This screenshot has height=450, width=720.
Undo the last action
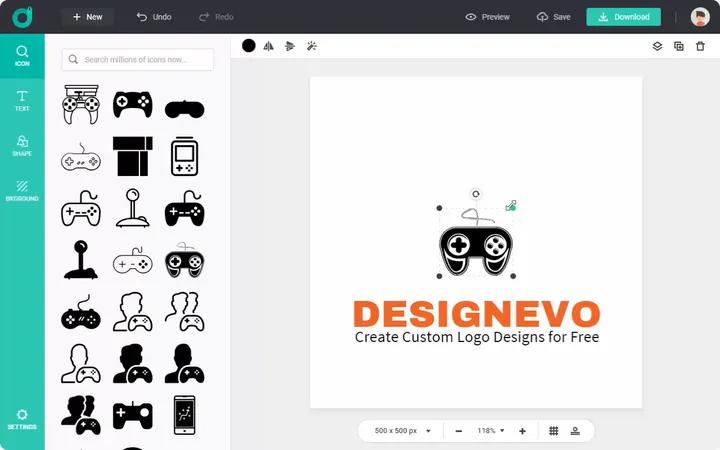154,17
